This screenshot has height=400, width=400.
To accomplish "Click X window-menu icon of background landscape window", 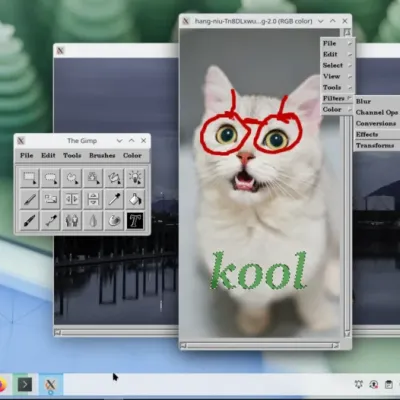I will click(x=60, y=50).
